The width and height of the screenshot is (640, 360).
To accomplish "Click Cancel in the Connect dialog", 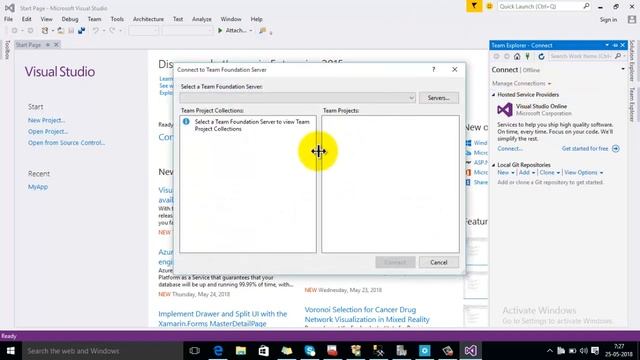I will (x=438, y=262).
